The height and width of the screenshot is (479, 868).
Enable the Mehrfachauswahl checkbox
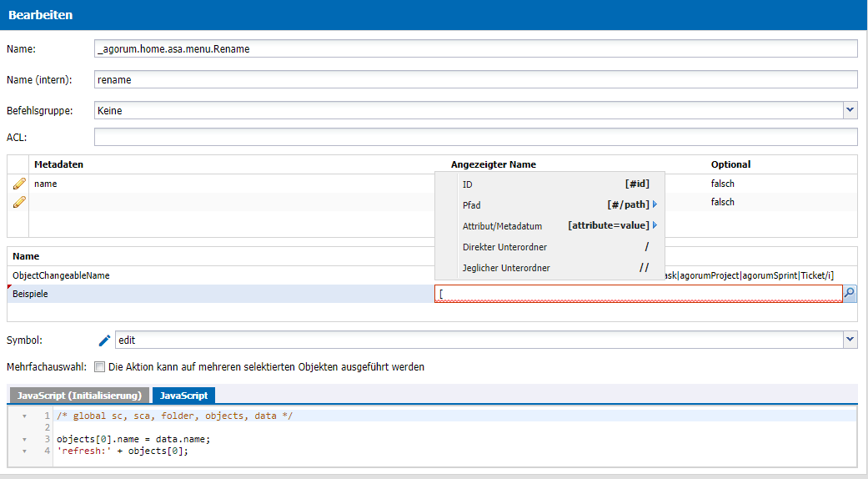coord(100,366)
